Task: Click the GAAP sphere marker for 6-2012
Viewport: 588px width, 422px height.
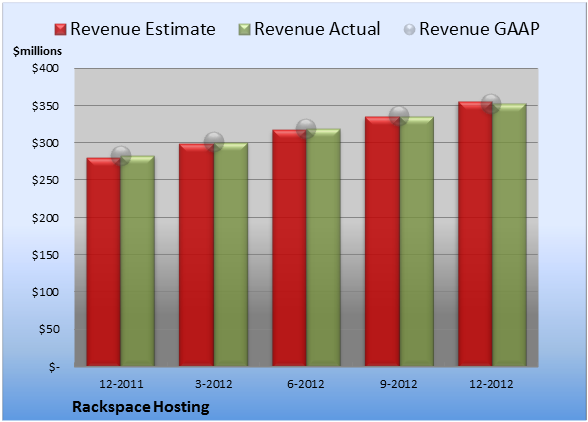Action: point(306,129)
